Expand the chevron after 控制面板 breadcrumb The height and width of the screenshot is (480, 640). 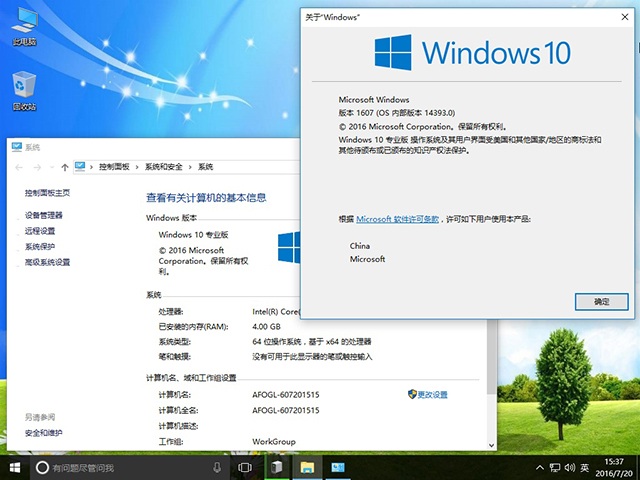137,167
